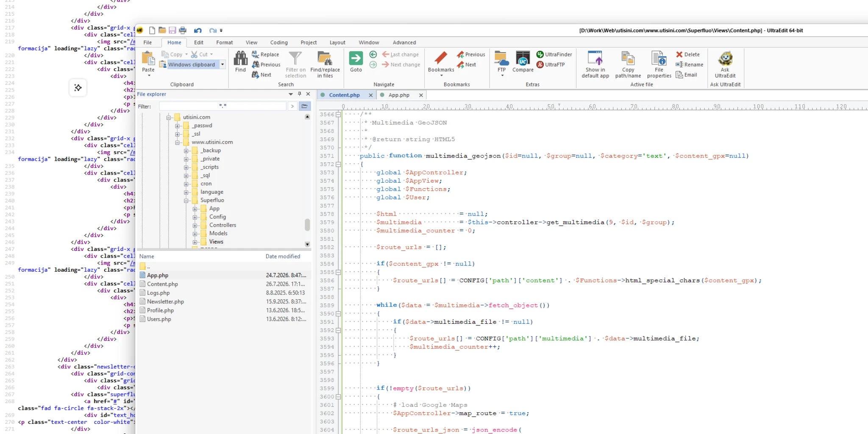Launch the Compare files tool
Image resolution: width=868 pixels, height=434 pixels.
click(x=523, y=58)
